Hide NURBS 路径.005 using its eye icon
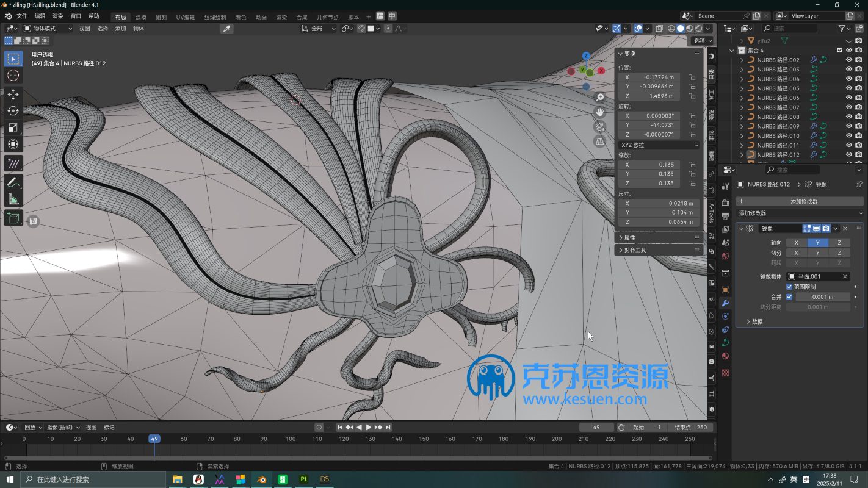Image resolution: width=868 pixels, height=488 pixels. [x=848, y=88]
